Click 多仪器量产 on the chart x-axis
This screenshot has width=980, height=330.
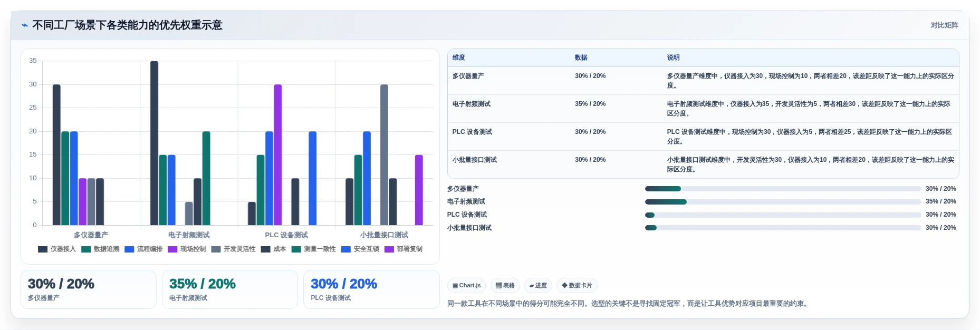tap(91, 235)
